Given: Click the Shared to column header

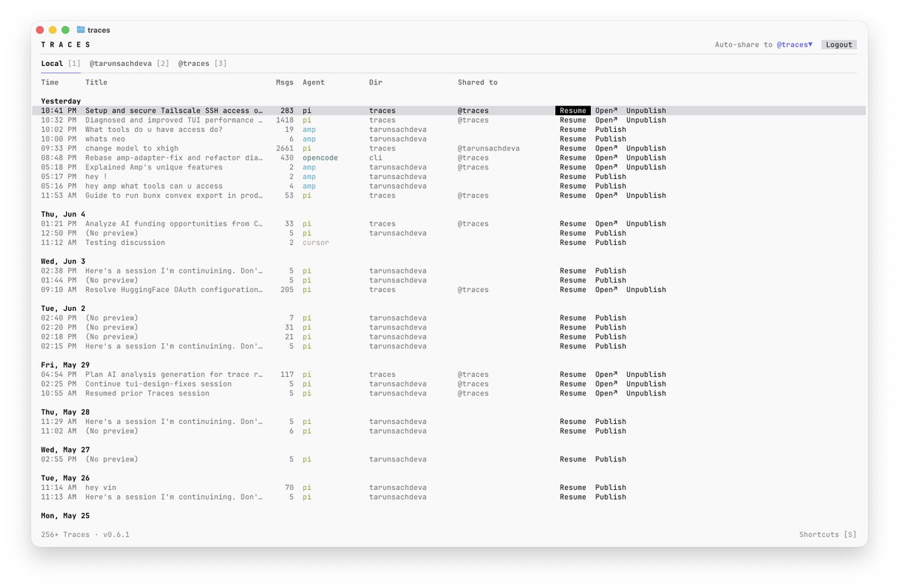Looking at the screenshot, I should 477,82.
